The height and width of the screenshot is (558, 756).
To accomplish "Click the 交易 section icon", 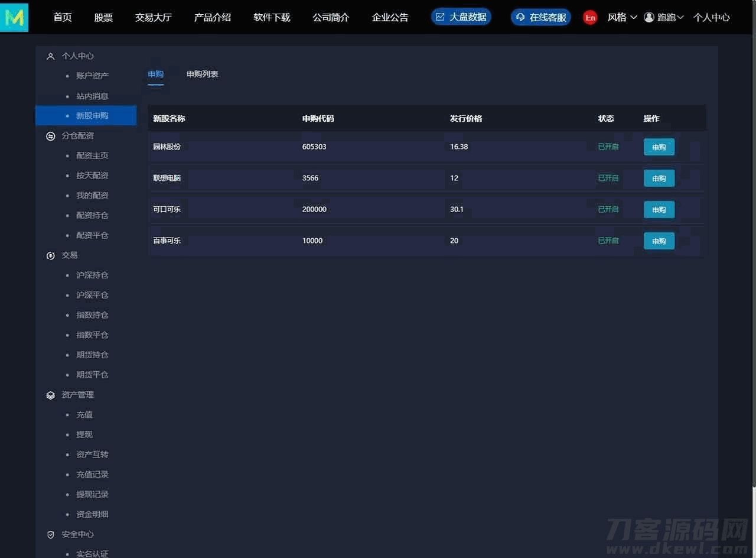I will point(51,255).
